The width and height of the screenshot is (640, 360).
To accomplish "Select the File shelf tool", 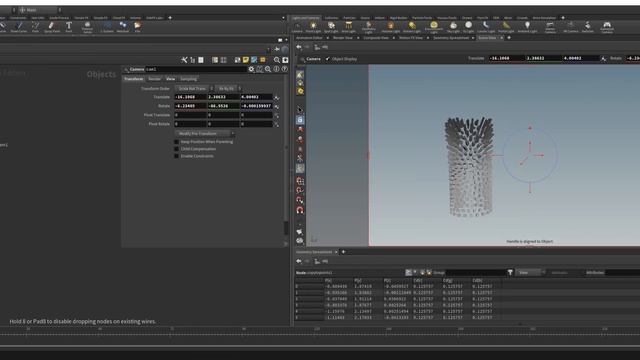I will [x=138, y=27].
